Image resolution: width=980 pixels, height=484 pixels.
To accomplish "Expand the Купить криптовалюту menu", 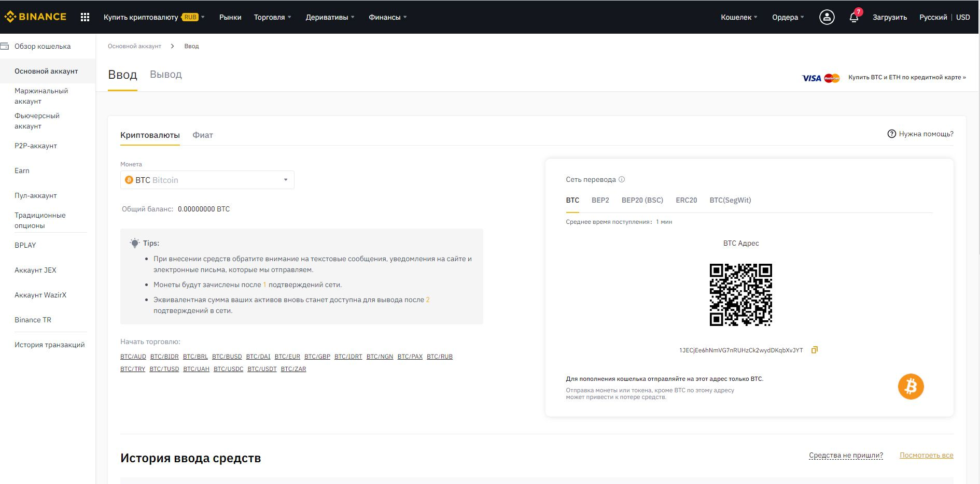I will coord(154,17).
